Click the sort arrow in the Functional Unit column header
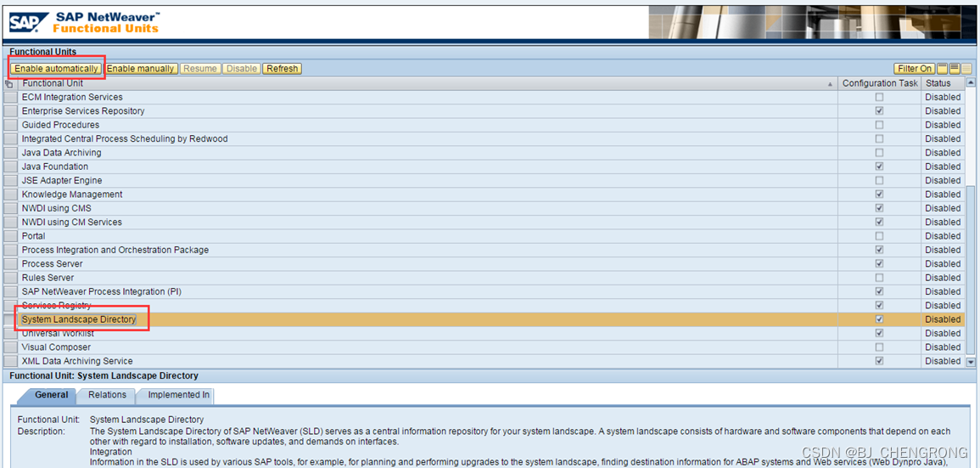The image size is (980, 468). coord(830,84)
